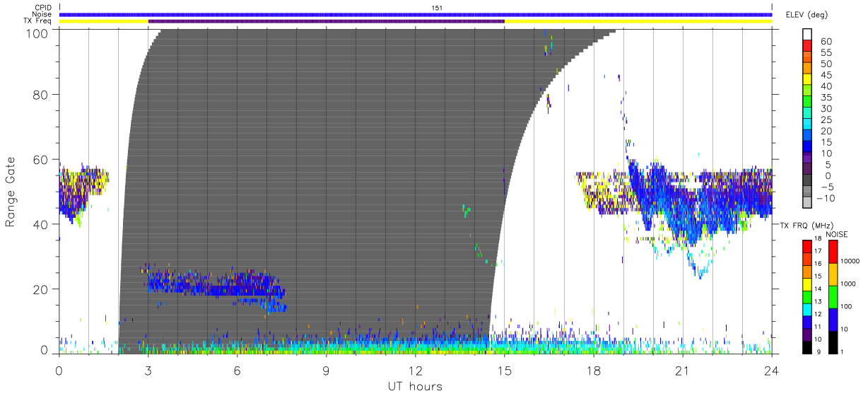
Task: Click the 3 tick label on UT hours axis
Action: [x=148, y=369]
